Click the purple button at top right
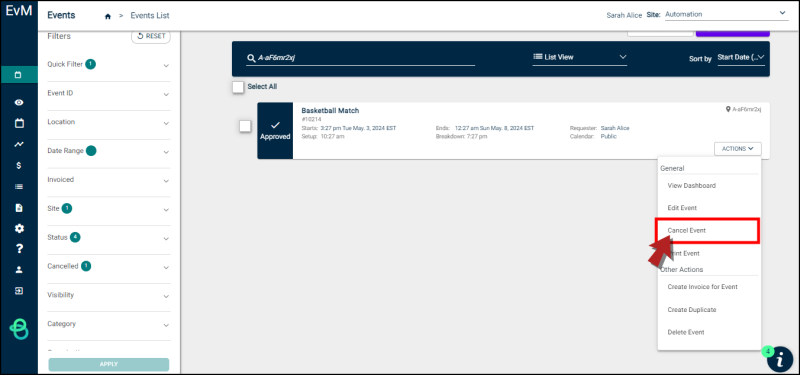Image resolution: width=800 pixels, height=375 pixels. coord(733,34)
